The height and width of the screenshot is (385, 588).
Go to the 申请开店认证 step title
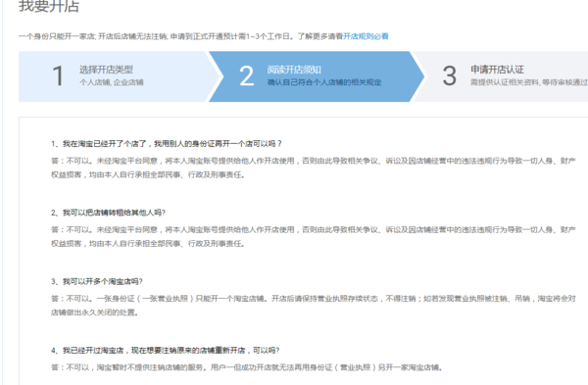pos(497,70)
